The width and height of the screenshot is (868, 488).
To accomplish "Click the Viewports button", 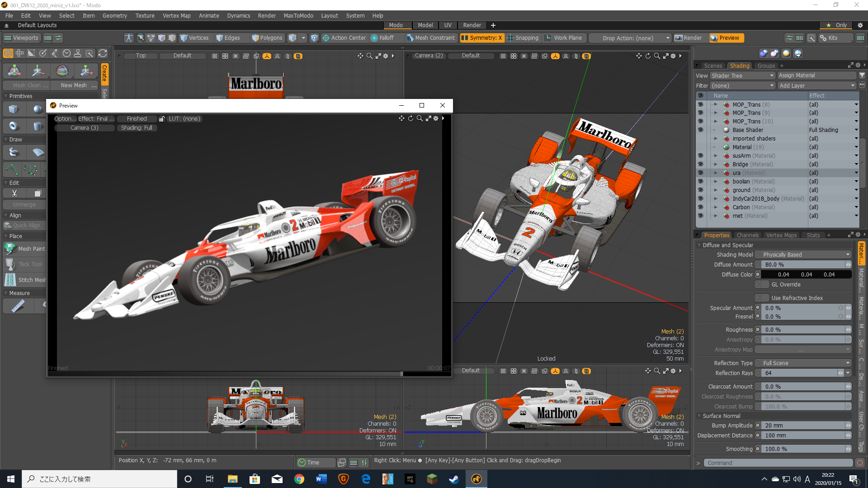I will point(21,38).
